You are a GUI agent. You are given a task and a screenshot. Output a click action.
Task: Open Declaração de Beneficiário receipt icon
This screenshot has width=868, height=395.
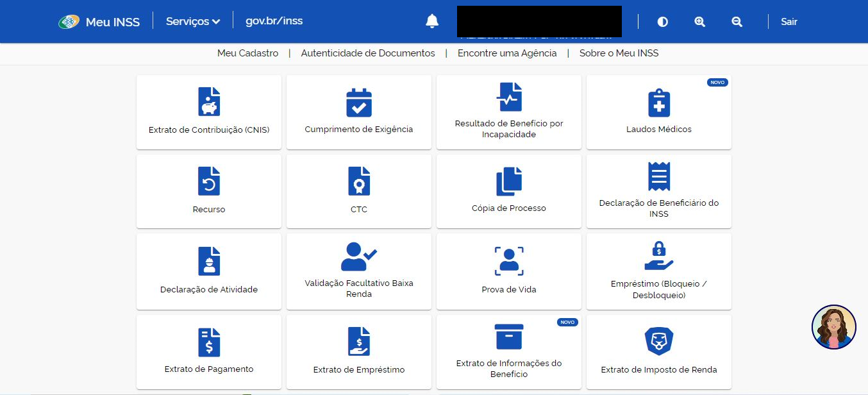point(659,176)
